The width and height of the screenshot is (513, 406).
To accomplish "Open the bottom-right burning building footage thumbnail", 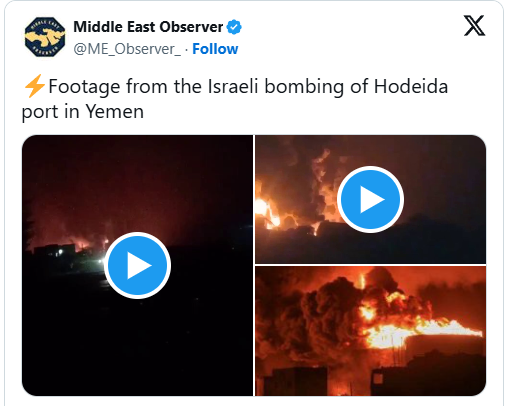I will click(x=370, y=331).
